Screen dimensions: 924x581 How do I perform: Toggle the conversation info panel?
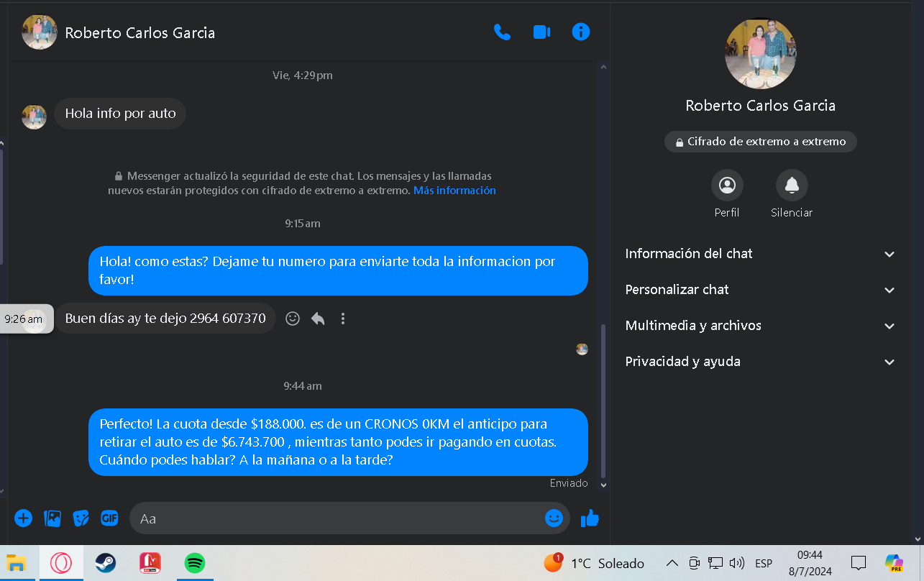pos(580,32)
